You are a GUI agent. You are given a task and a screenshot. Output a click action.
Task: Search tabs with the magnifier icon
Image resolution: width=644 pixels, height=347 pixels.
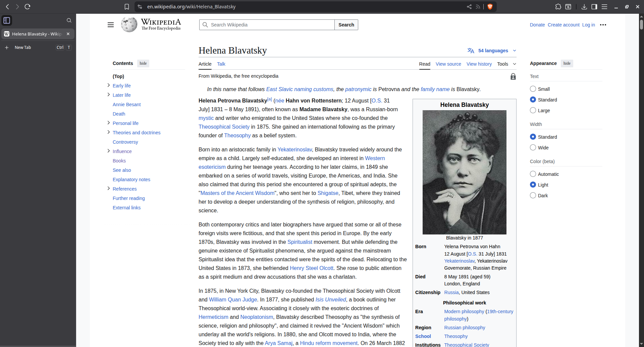pyautogui.click(x=69, y=20)
